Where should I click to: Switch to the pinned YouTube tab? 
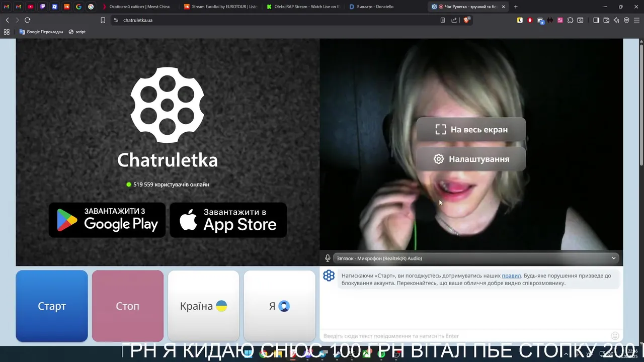31,7
